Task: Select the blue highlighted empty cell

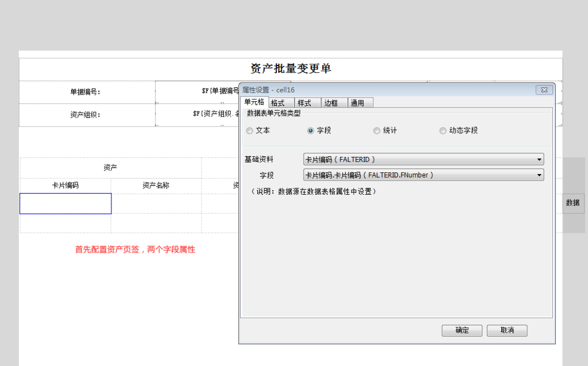Action: point(65,203)
